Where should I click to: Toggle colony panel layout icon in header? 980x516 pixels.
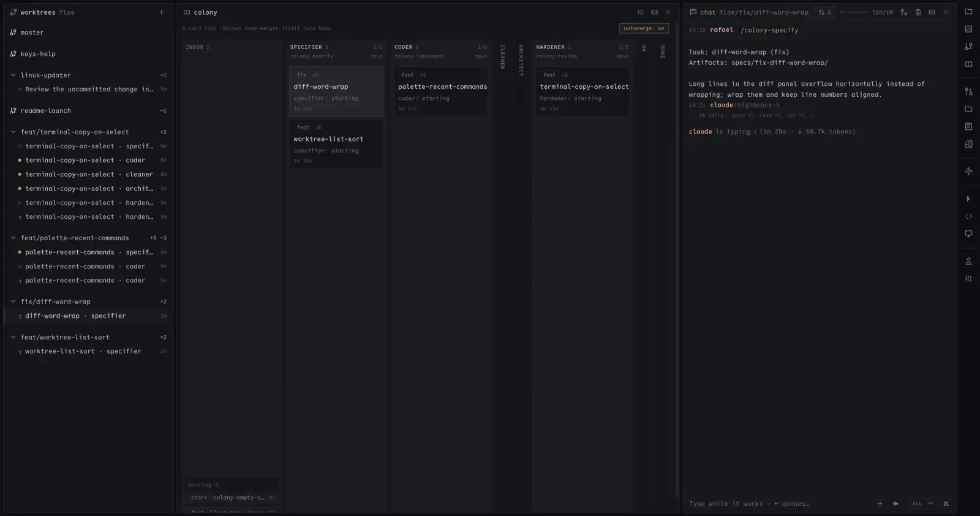(655, 12)
